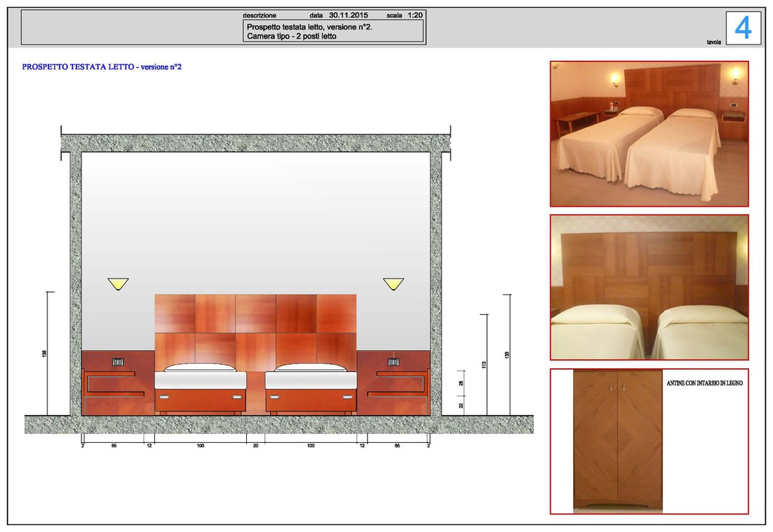Click the left bed's white pillow
The image size is (773, 532).
click(200, 367)
